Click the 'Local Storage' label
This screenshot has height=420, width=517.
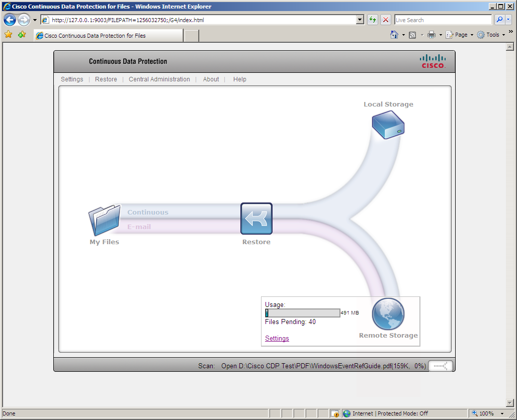(388, 104)
